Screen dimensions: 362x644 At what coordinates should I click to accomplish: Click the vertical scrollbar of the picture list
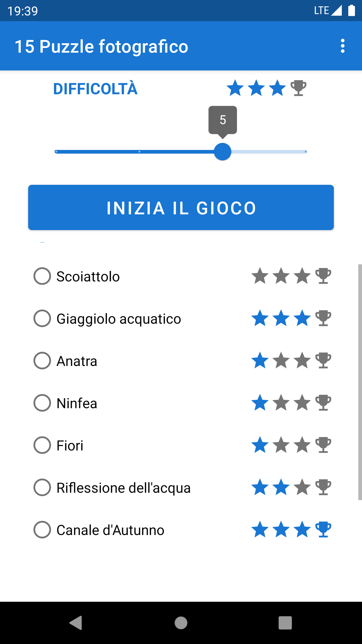click(x=360, y=382)
